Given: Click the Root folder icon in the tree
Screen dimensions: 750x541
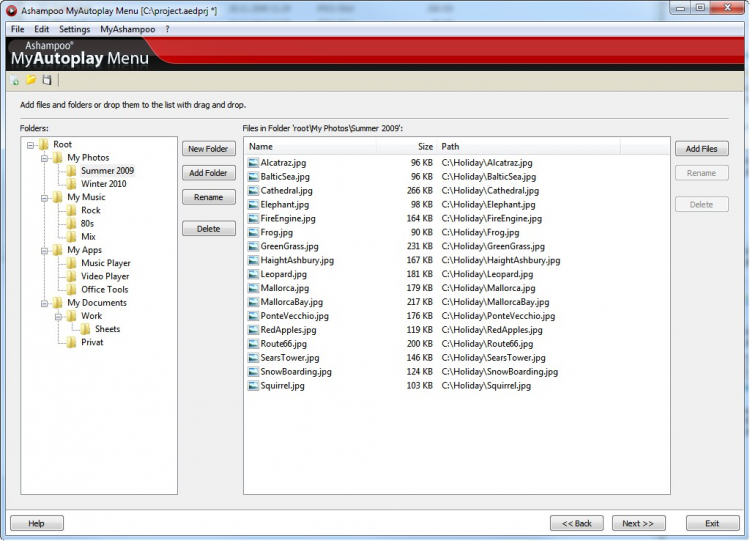Looking at the screenshot, I should (44, 144).
